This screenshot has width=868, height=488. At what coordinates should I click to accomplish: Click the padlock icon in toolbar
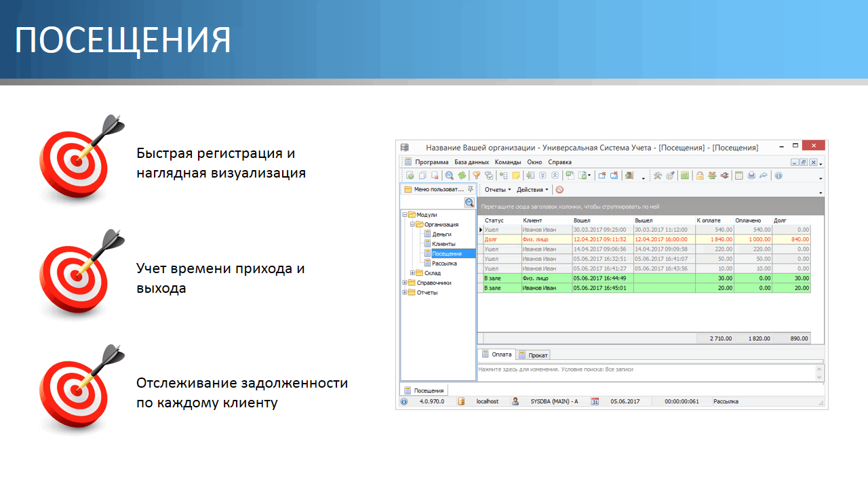[x=700, y=176]
